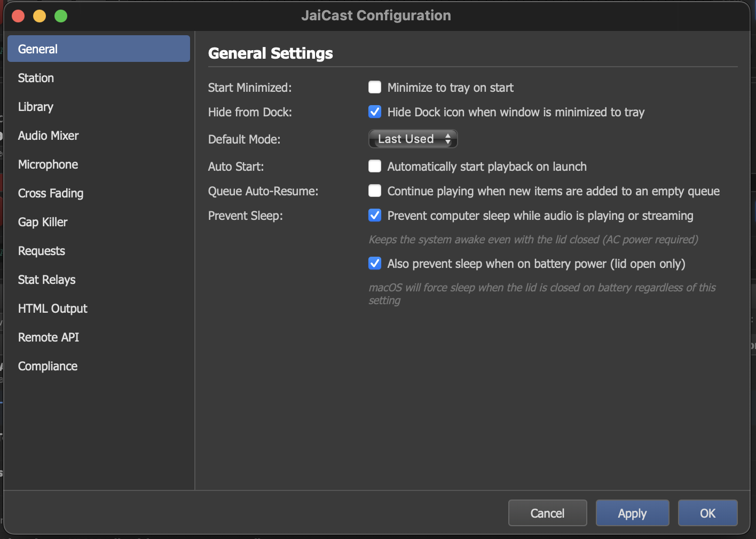Open the Stat Relays section
Viewport: 756px width, 539px height.
[x=99, y=280]
